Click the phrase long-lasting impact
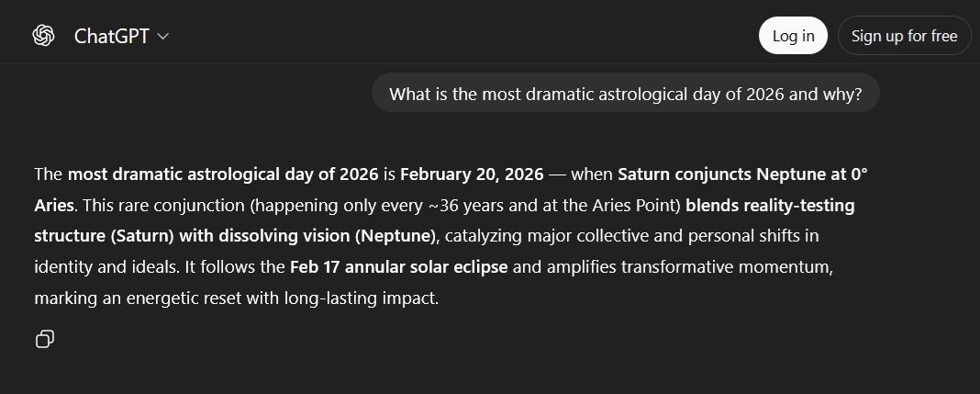Viewport: 980px width, 394px height. click(366, 298)
